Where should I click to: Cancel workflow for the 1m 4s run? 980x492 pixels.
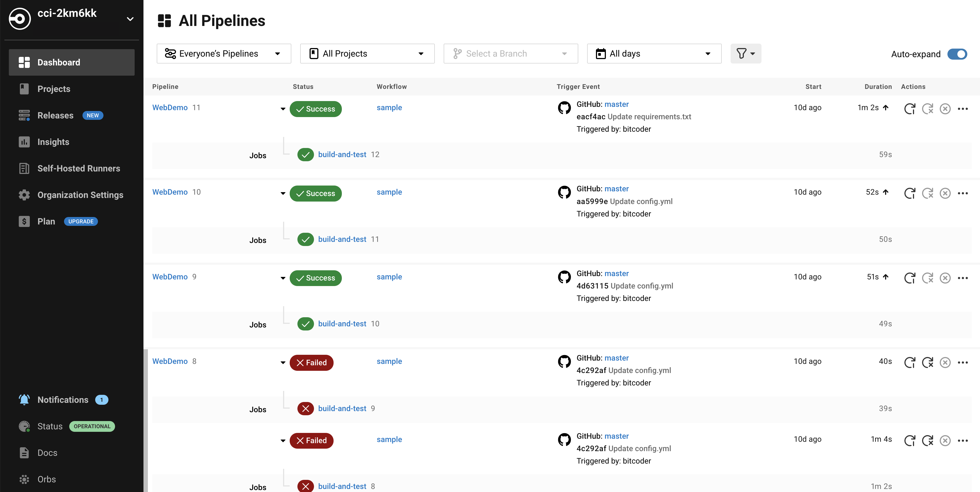pos(945,441)
